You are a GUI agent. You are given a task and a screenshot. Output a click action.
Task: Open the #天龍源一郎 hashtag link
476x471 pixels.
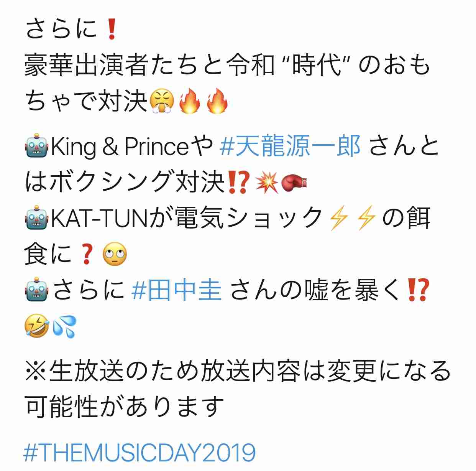(290, 146)
